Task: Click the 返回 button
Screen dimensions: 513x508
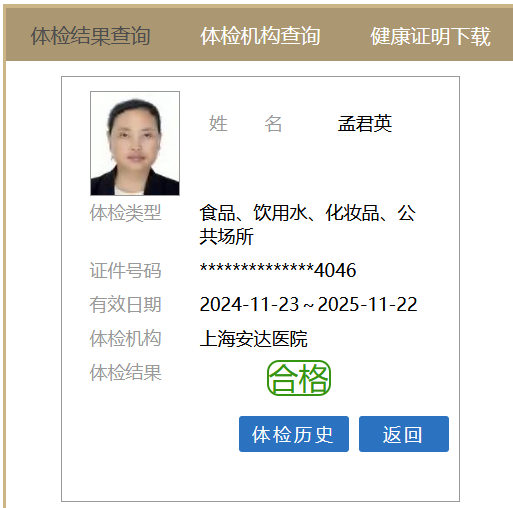Action: [404, 434]
